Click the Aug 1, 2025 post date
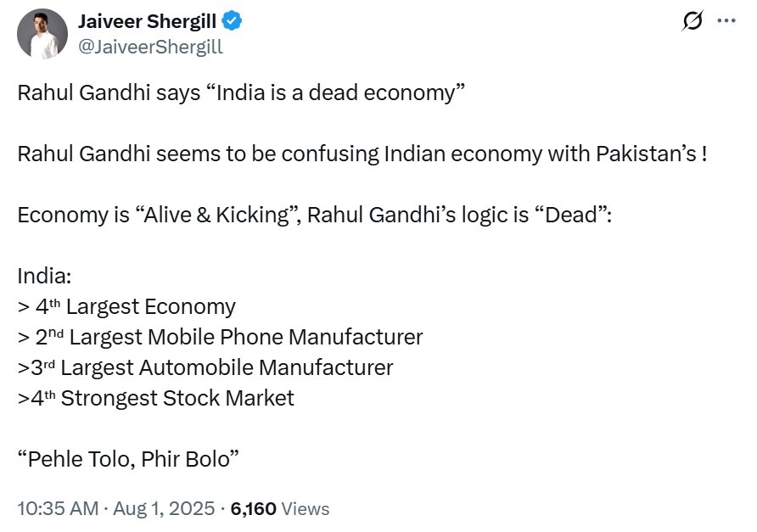Screen dimensions: 757x532 164,508
